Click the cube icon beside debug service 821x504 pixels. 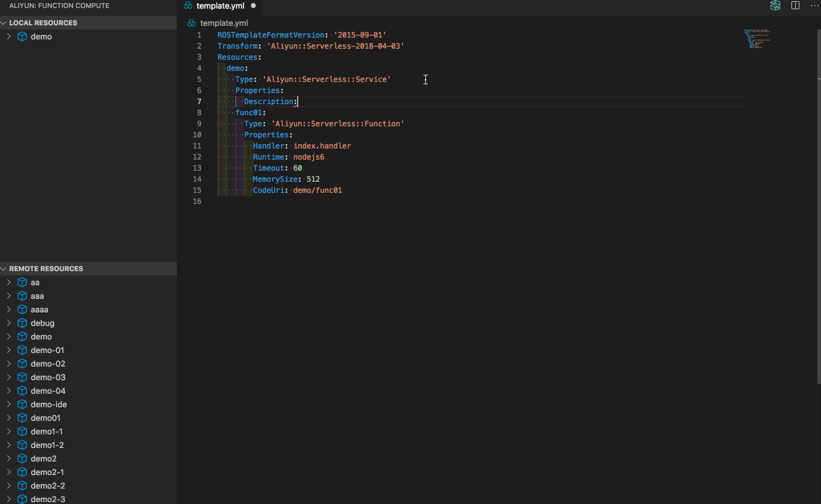point(22,323)
